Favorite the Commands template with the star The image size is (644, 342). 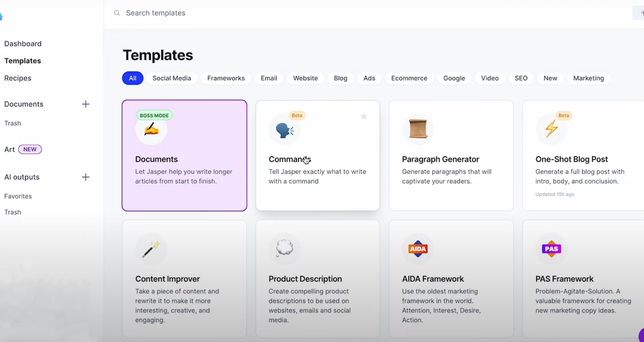pyautogui.click(x=364, y=116)
